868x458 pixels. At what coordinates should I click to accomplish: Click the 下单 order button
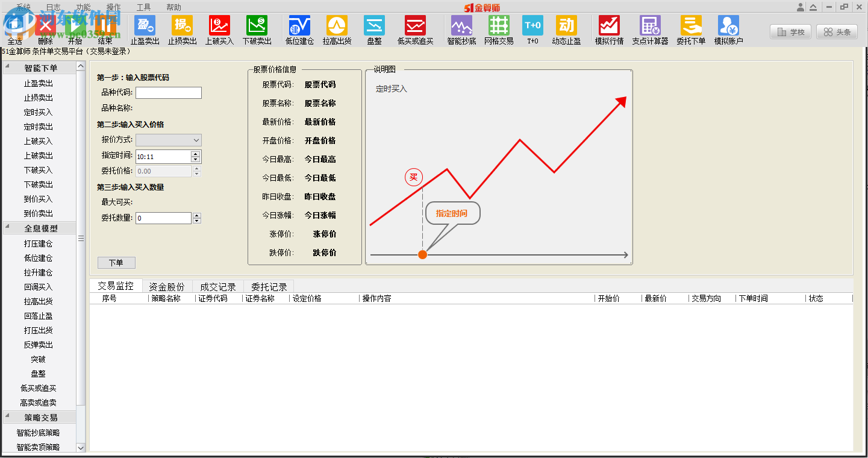point(116,262)
